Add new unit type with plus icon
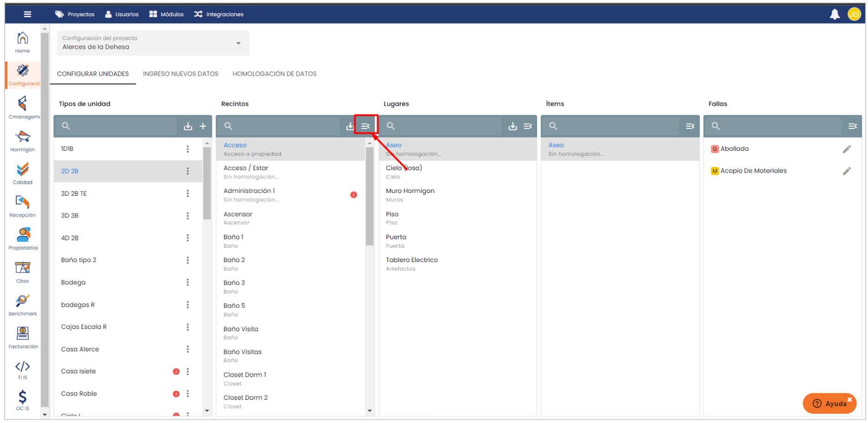 (203, 126)
